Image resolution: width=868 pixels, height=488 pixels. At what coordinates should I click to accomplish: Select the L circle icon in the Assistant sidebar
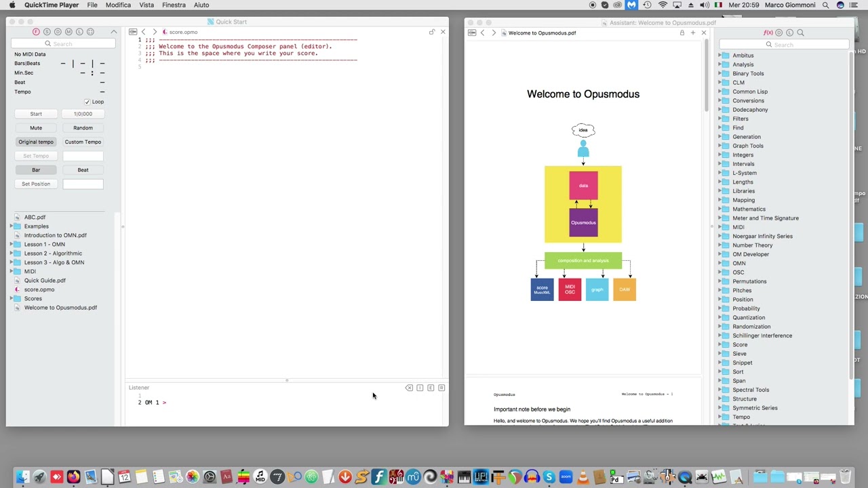pyautogui.click(x=789, y=33)
